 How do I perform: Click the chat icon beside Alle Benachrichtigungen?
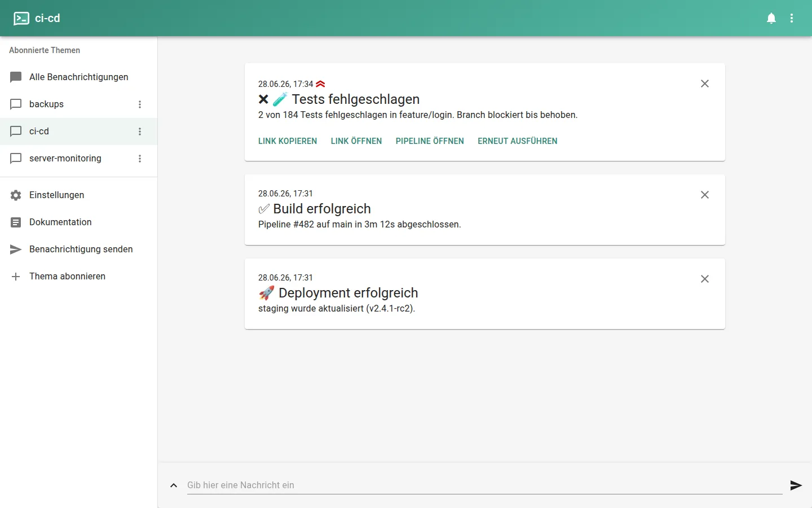[x=16, y=77]
